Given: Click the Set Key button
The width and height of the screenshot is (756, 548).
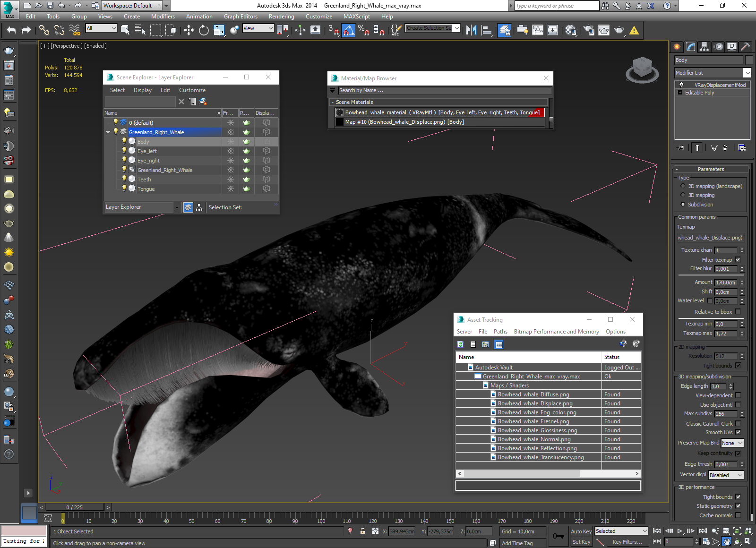Looking at the screenshot, I should [581, 542].
